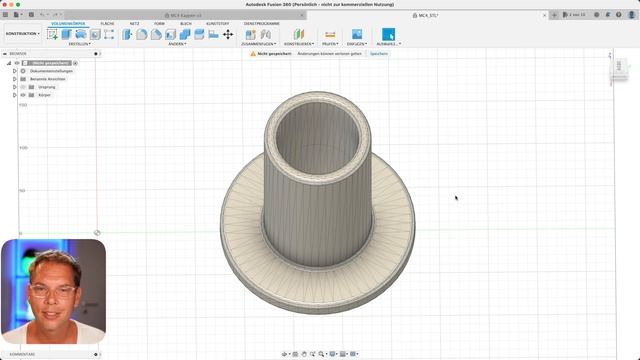The width and height of the screenshot is (640, 360).
Task: Expand the Dokumenteinstellungen tree node
Action: tap(15, 71)
